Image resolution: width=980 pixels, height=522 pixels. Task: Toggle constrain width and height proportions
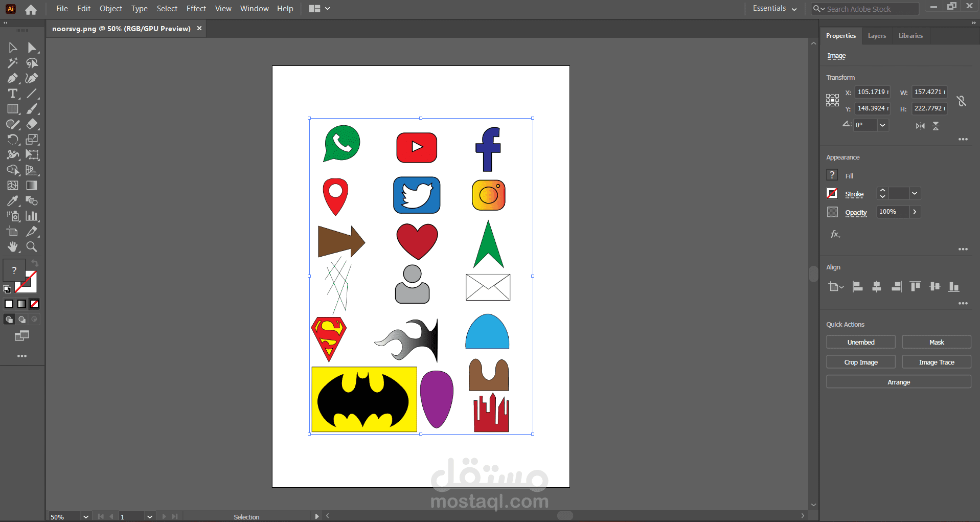click(x=962, y=101)
